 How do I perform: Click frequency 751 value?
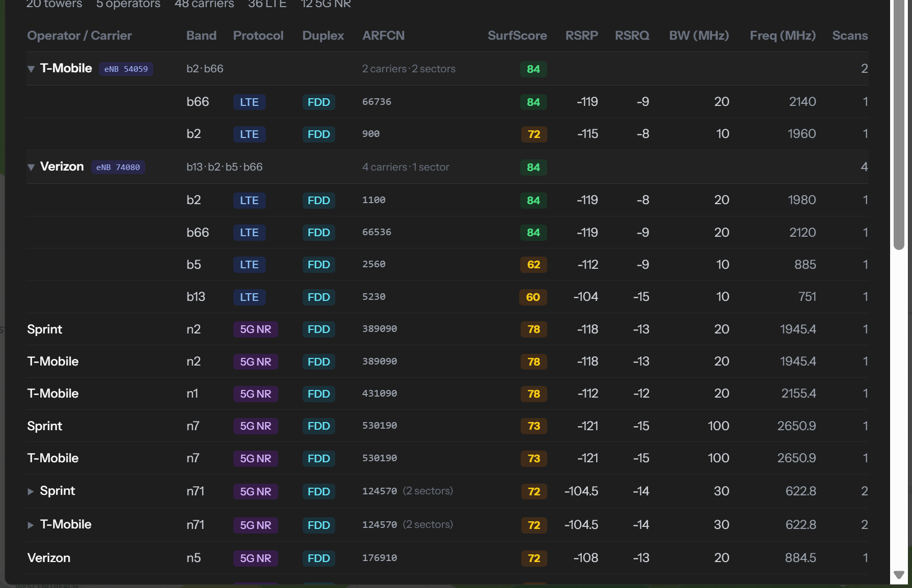point(807,297)
